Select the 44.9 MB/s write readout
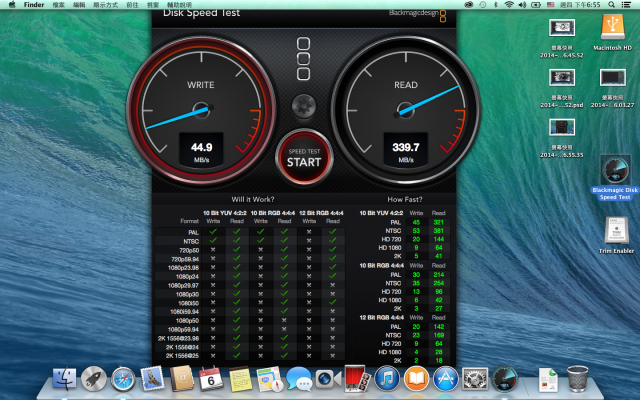The image size is (640, 400). [201, 150]
